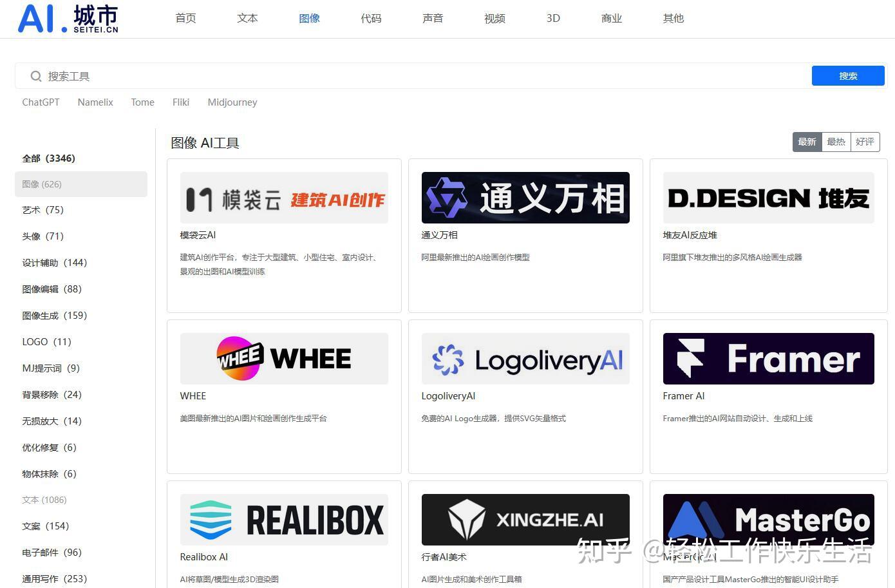Sort tools by 最新
895x588 pixels.
[807, 142]
